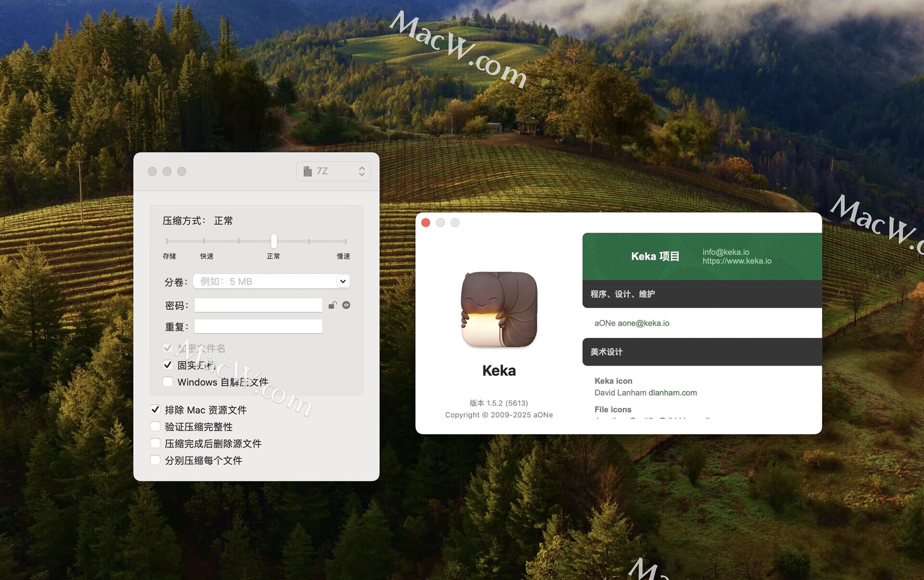
Task: Toggle the solid archive checkbox
Action: (168, 365)
